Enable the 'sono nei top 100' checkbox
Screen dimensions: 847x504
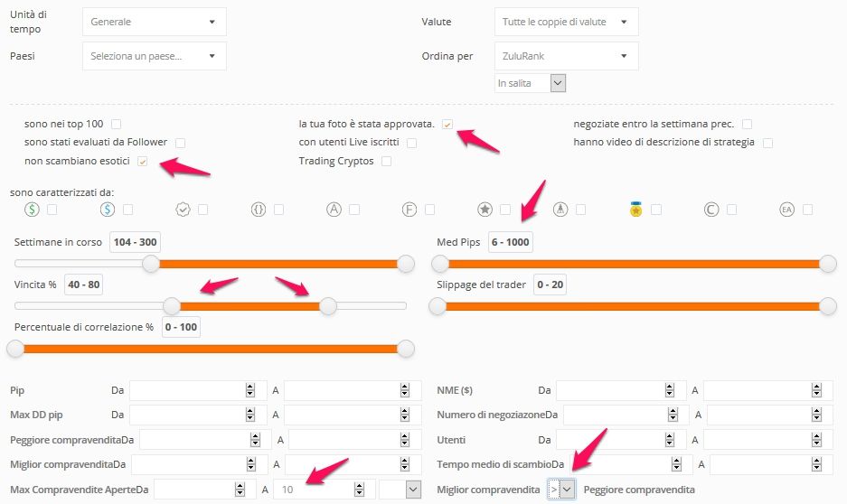(x=116, y=124)
